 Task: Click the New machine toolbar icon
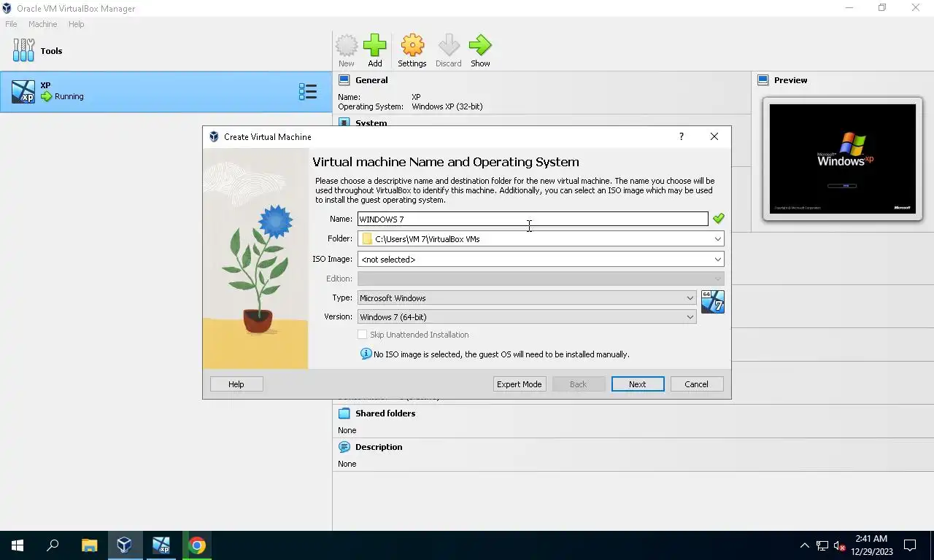point(347,46)
